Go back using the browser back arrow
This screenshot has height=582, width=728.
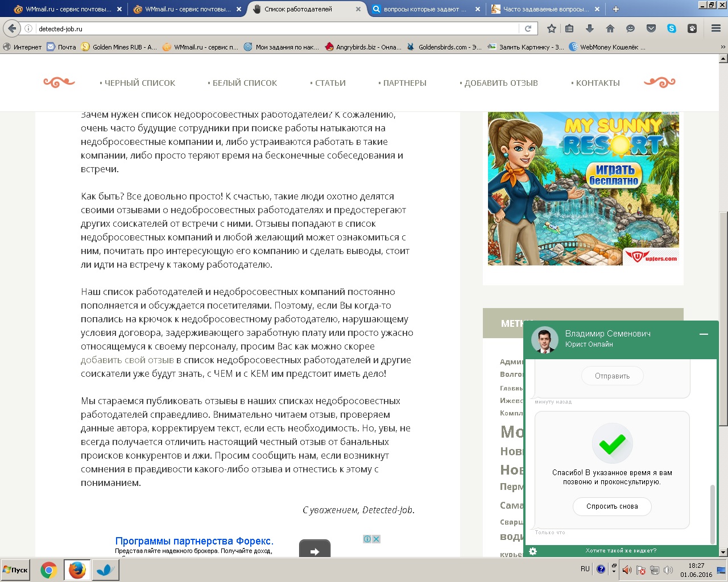click(12, 28)
